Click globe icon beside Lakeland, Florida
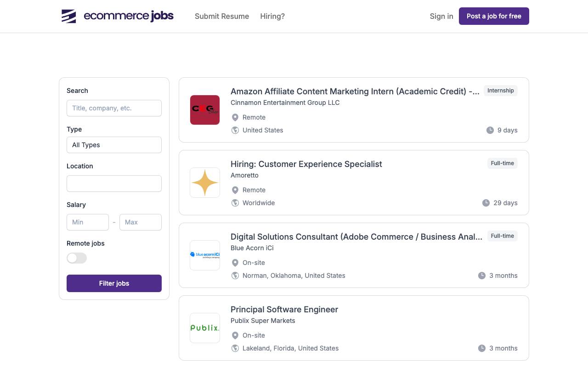Image resolution: width=588 pixels, height=368 pixels. click(x=235, y=348)
